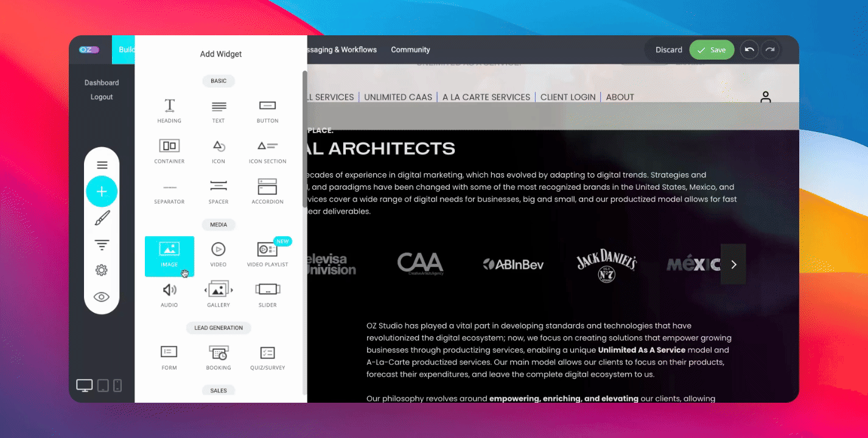Open the paintbrush design tool
Screen dimensions: 868x438
click(x=102, y=218)
